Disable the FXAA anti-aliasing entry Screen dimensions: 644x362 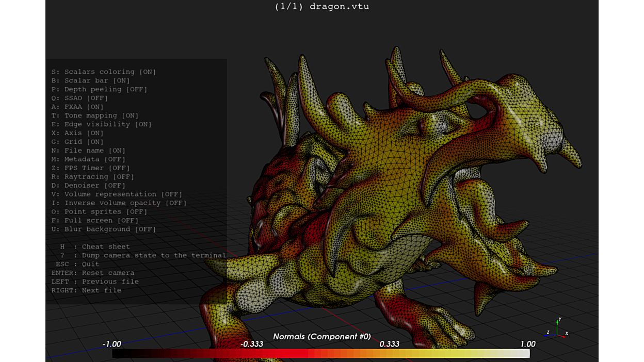tap(78, 107)
